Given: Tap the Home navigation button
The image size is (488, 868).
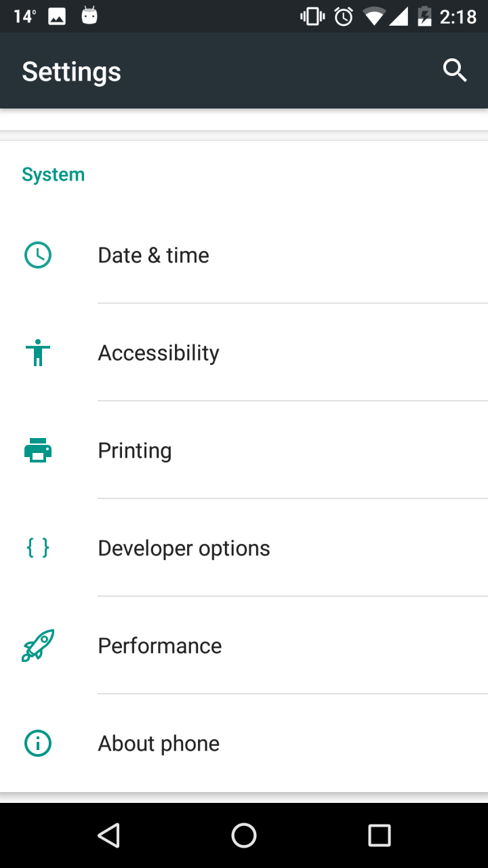Looking at the screenshot, I should (244, 835).
